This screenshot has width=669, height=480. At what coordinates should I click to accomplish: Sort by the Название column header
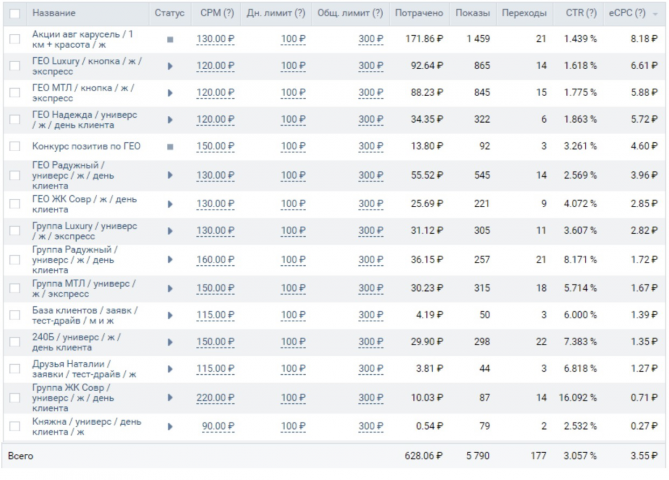click(54, 13)
